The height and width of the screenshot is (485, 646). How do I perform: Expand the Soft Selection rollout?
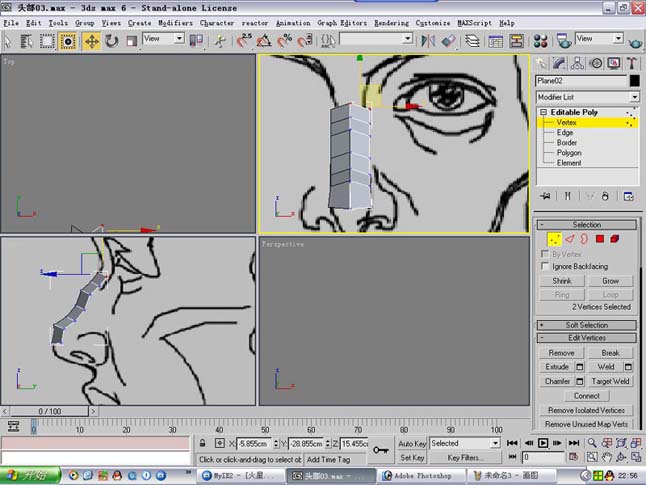587,325
